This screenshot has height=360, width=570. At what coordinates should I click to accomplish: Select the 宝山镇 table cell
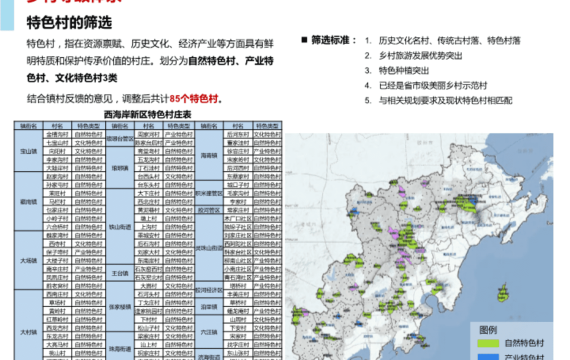coord(29,151)
